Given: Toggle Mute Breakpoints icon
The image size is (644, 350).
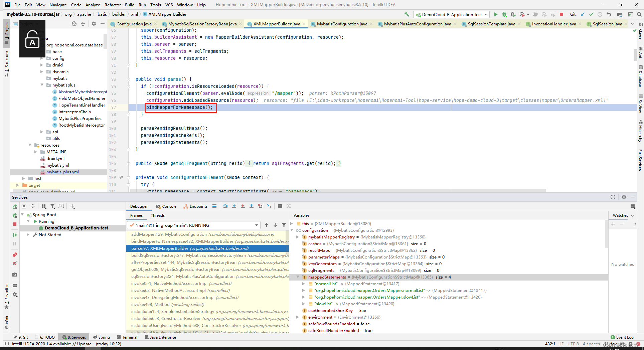Looking at the screenshot, I should tap(15, 264).
